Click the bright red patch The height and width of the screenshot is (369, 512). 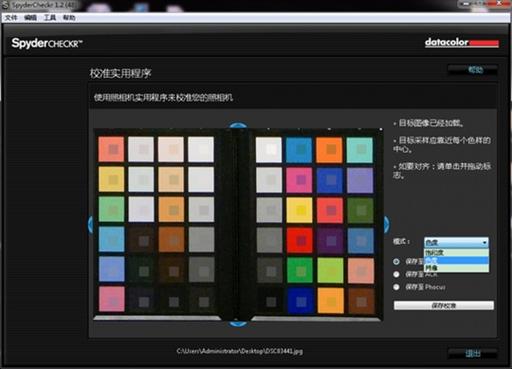300,240
